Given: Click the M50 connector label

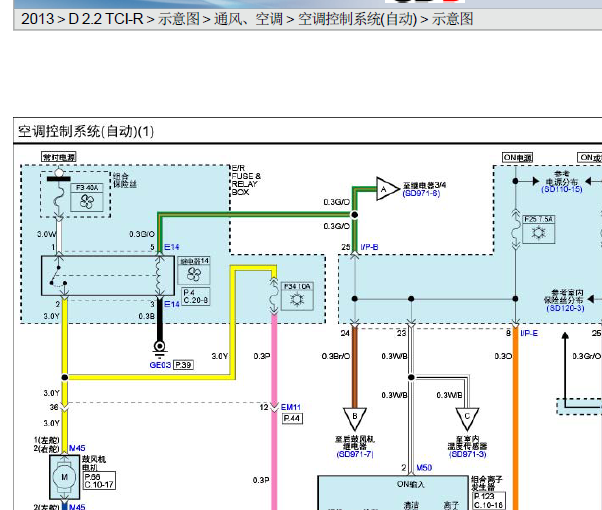Looking at the screenshot, I should pyautogui.click(x=424, y=467).
